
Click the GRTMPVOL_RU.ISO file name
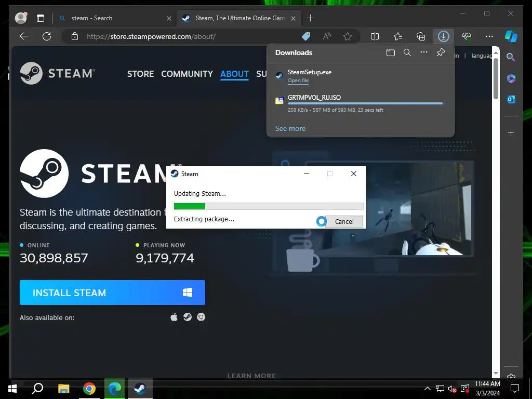(314, 97)
